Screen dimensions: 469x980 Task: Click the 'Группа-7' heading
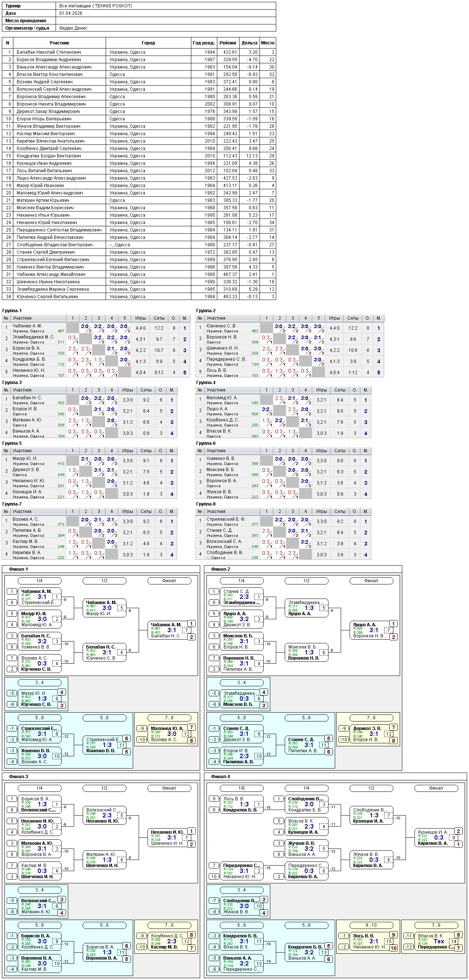[x=12, y=504]
